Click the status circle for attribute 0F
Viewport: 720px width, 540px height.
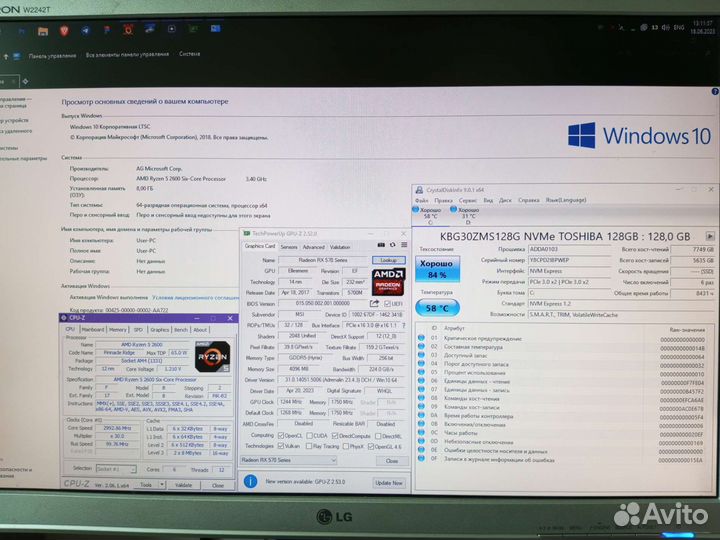click(421, 459)
